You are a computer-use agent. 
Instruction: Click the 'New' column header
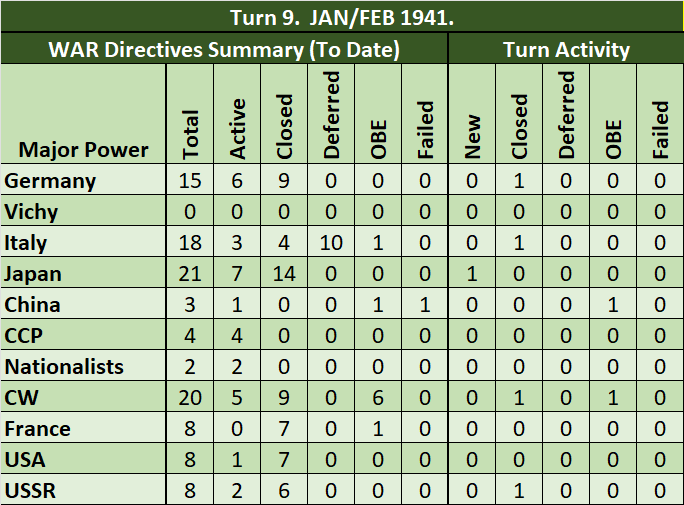[472, 136]
